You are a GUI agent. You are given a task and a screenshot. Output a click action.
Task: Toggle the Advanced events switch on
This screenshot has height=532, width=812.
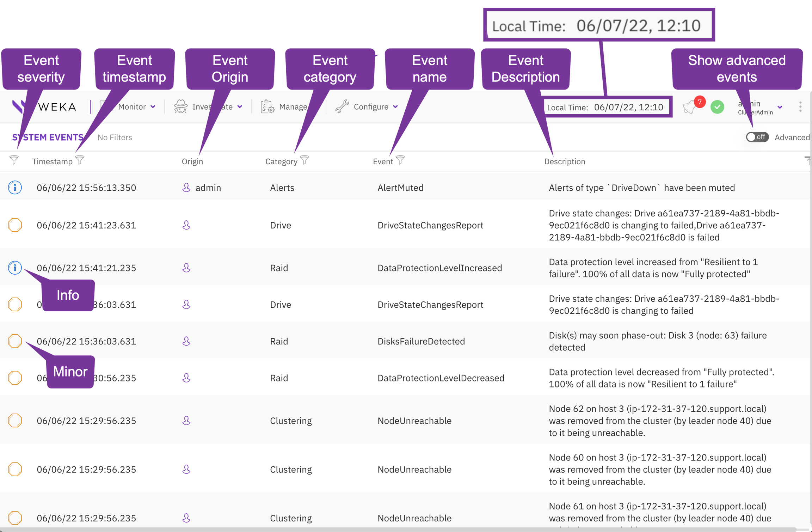click(757, 137)
